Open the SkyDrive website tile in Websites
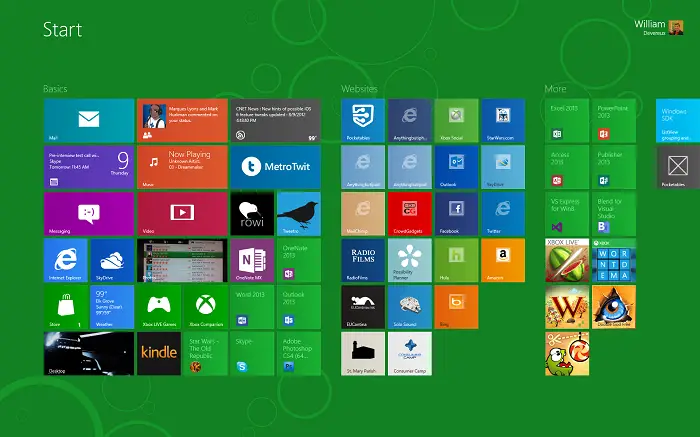The height and width of the screenshot is (437, 700). coord(503,167)
